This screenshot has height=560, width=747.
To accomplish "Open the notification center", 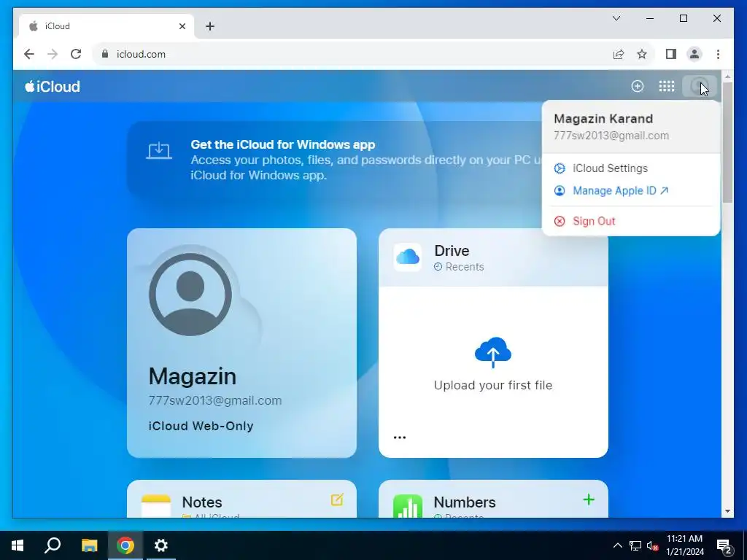I will pos(724,545).
